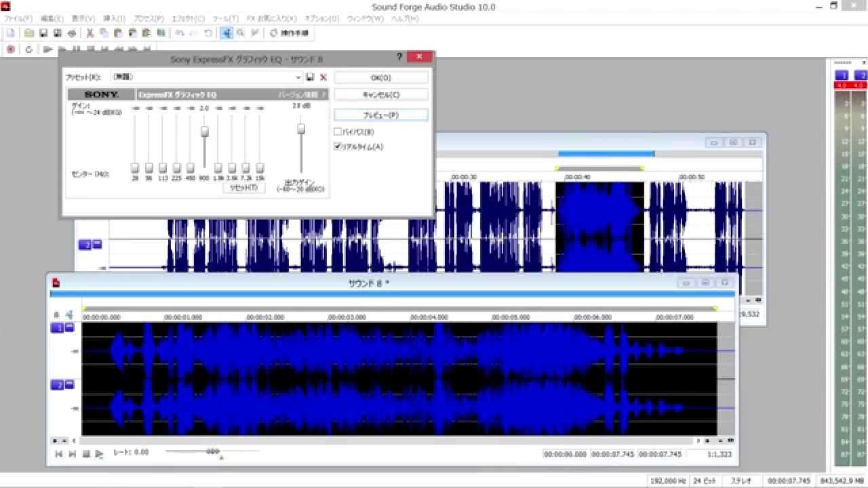Click the Undo toolbar icon
The width and height of the screenshot is (868, 488).
pos(179,33)
